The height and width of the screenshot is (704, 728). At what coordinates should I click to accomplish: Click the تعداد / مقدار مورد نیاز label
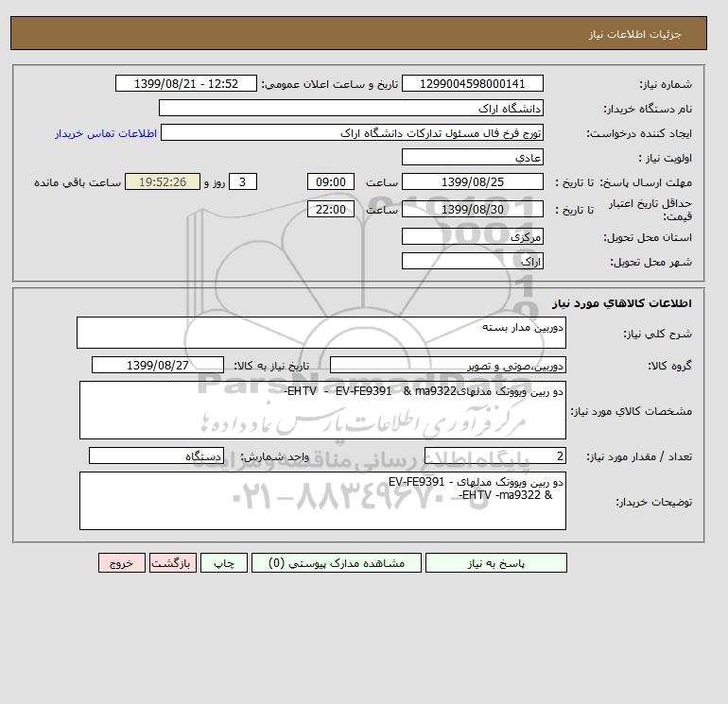pos(639,456)
